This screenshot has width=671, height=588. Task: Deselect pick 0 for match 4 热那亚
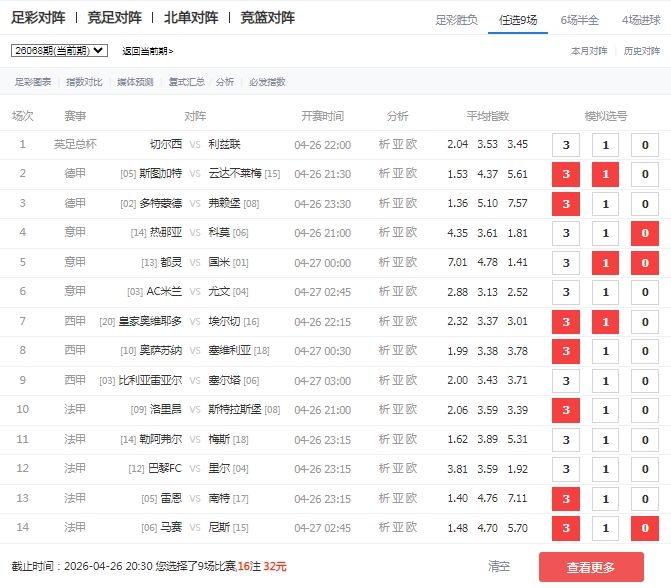(x=644, y=233)
